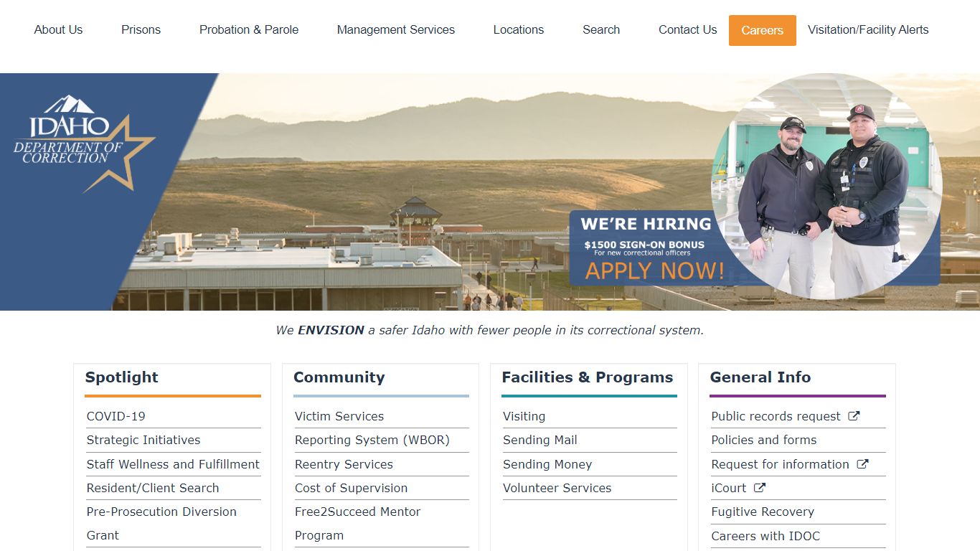Click the We ENVISION tagline text

tap(490, 331)
